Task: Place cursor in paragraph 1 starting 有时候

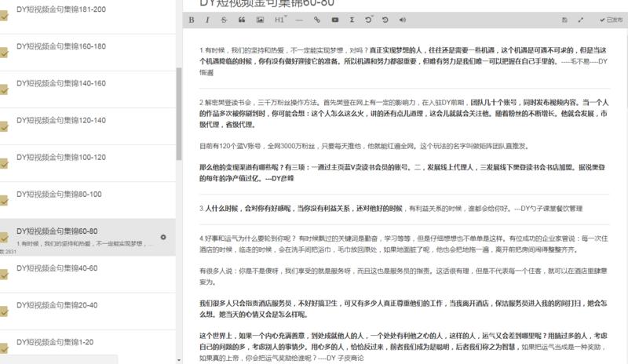Action: [x=404, y=61]
